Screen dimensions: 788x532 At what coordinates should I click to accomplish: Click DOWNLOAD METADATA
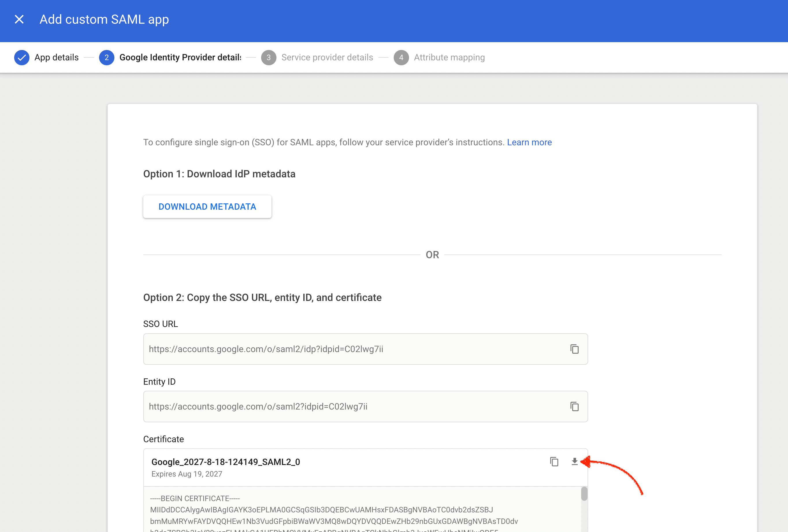207,207
